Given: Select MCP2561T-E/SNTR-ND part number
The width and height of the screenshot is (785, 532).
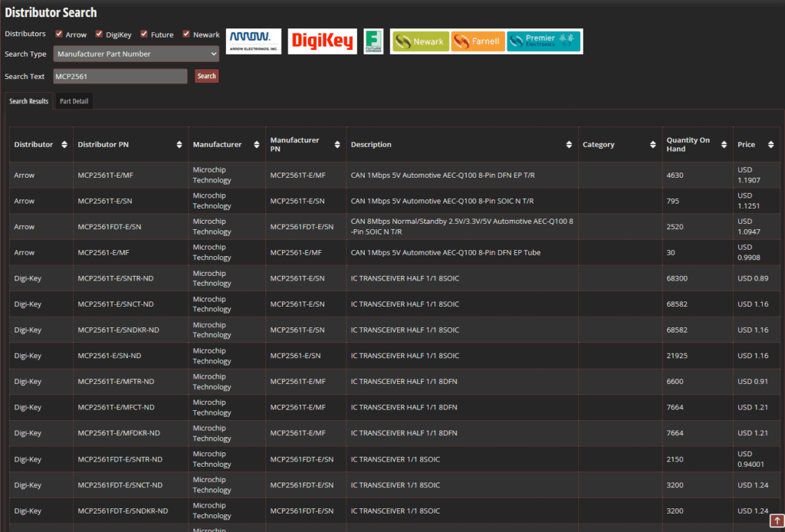Looking at the screenshot, I should [116, 278].
